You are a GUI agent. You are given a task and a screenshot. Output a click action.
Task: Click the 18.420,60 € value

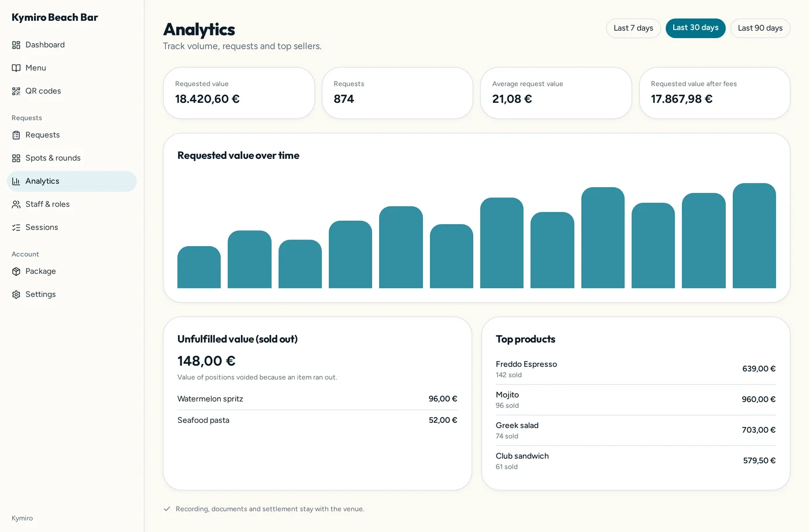pyautogui.click(x=207, y=99)
